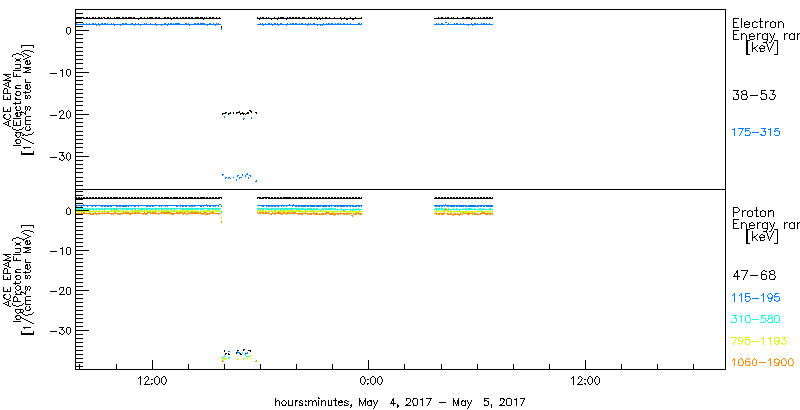Select the cyan 310-580 proton energy label
800x410 pixels.
pos(756,320)
